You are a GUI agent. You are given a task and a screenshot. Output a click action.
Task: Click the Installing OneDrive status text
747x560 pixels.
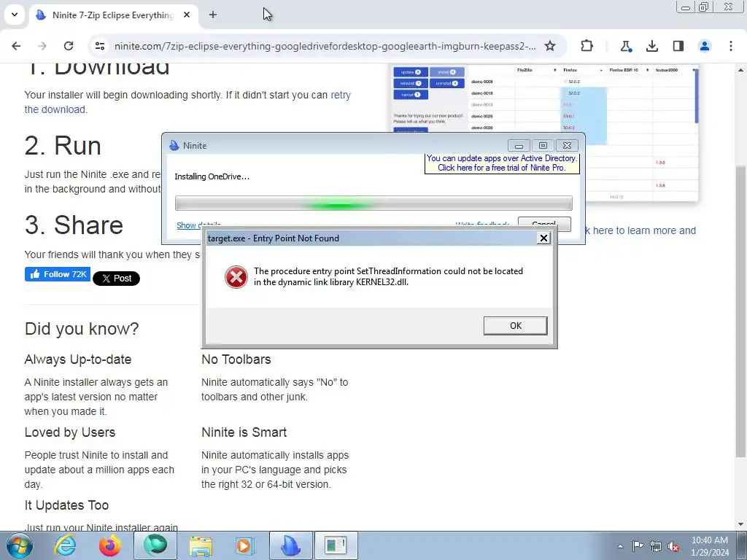coord(212,176)
